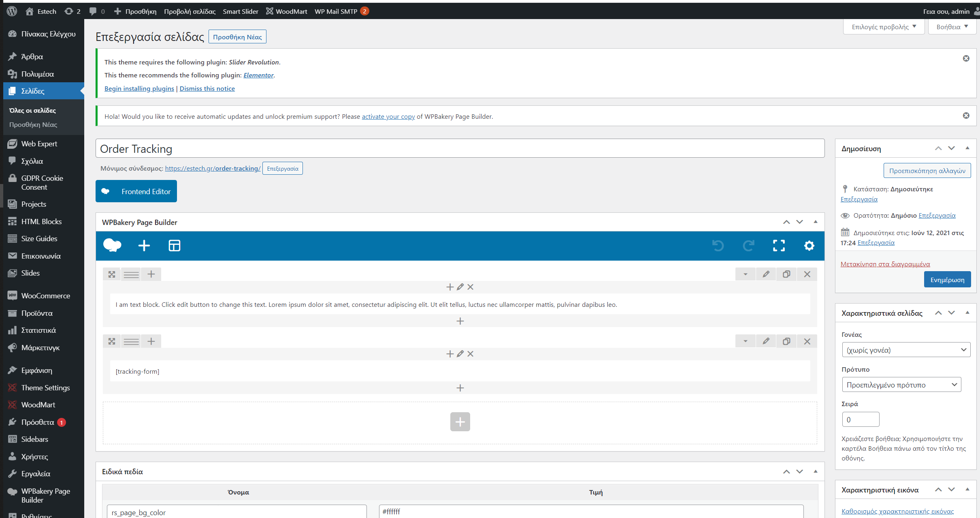Open the Πρότυπο template dropdown
This screenshot has height=518, width=980.
click(901, 385)
